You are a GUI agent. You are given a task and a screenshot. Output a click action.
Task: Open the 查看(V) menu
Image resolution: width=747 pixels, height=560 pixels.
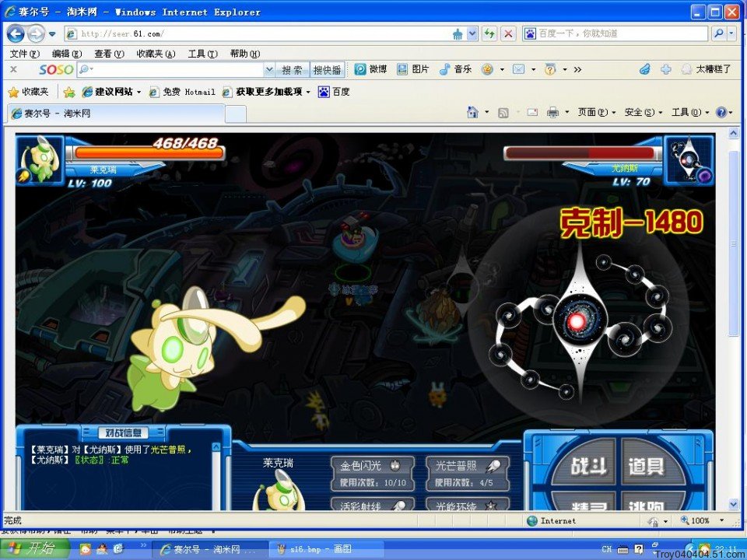109,54
